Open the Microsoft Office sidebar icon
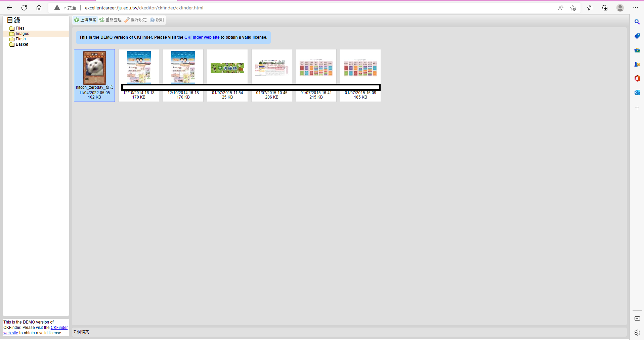 637,78
